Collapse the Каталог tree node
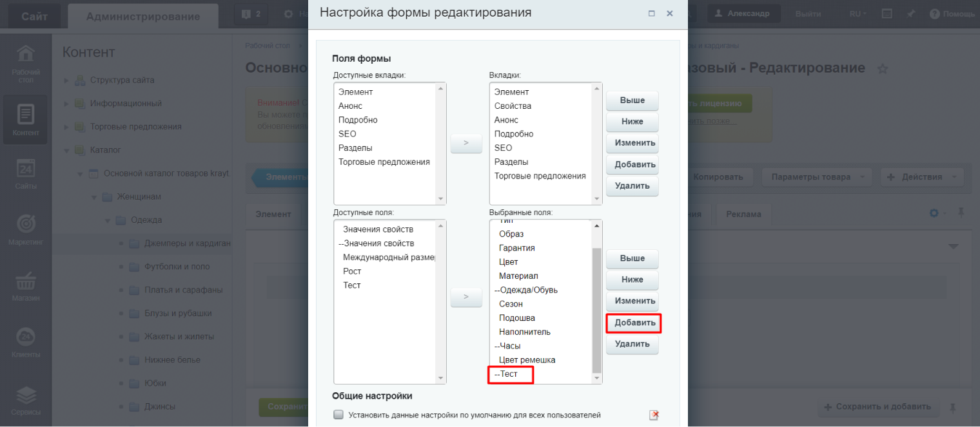The height and width of the screenshot is (427, 980). pos(66,150)
